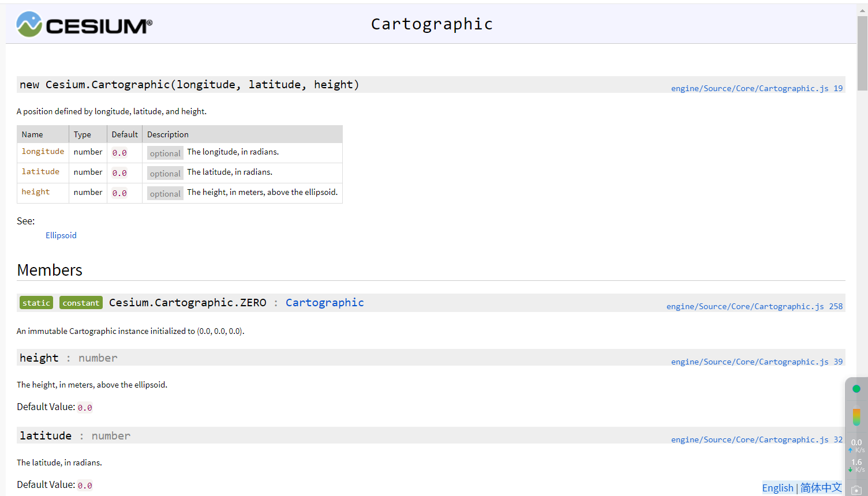Click the 'latitude : number' member heading
Screen dimensions: 868x496
click(x=75, y=436)
